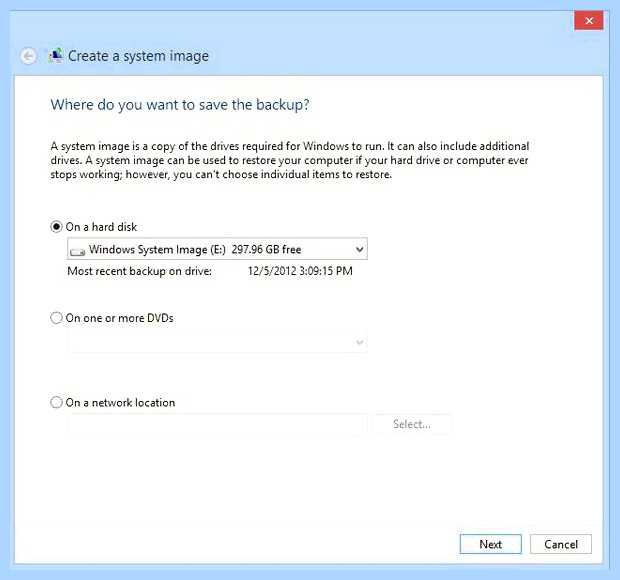620x580 pixels.
Task: Click the 'Where do you want to save the backup?' heading
Action: click(x=180, y=105)
